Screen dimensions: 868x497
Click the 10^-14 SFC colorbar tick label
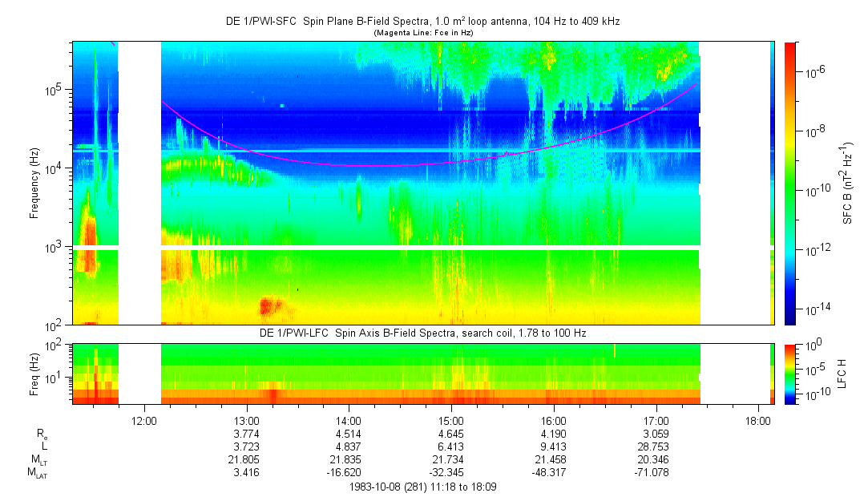(816, 309)
